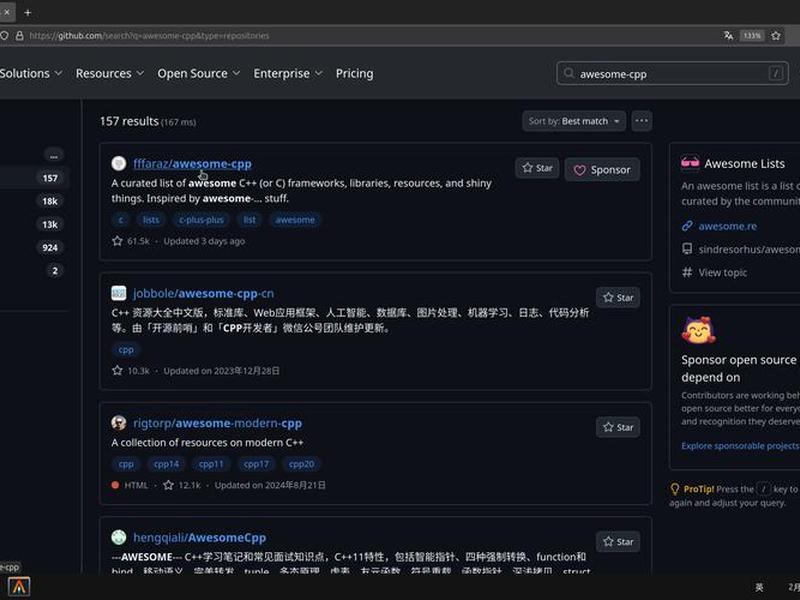800x600 pixels.
Task: Open jobbole/awesome-cpp-cn repository
Action: click(204, 293)
